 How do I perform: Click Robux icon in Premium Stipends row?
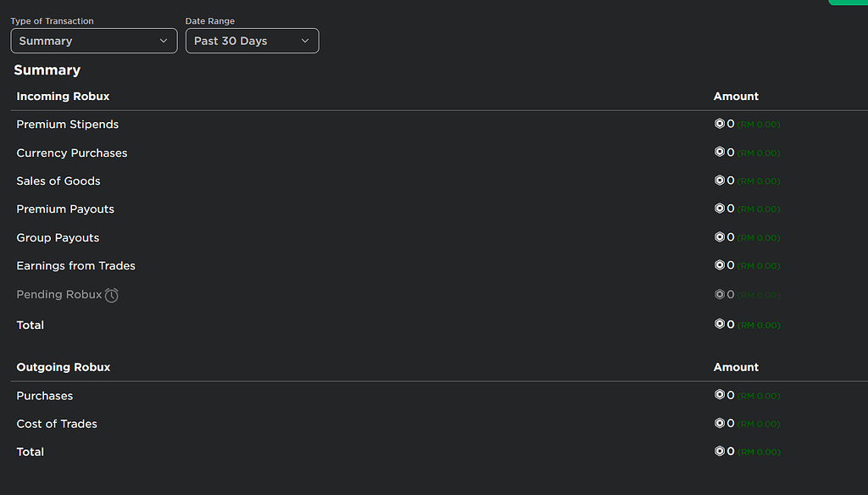click(x=719, y=124)
